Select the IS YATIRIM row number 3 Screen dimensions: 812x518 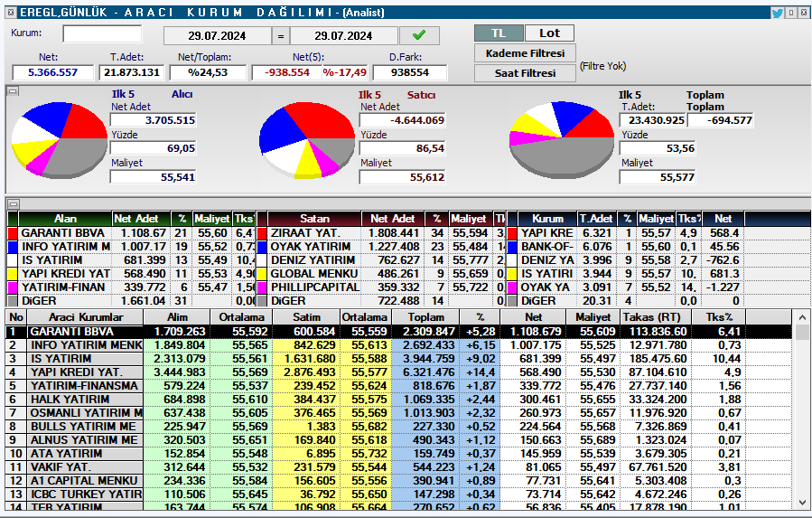(398, 358)
